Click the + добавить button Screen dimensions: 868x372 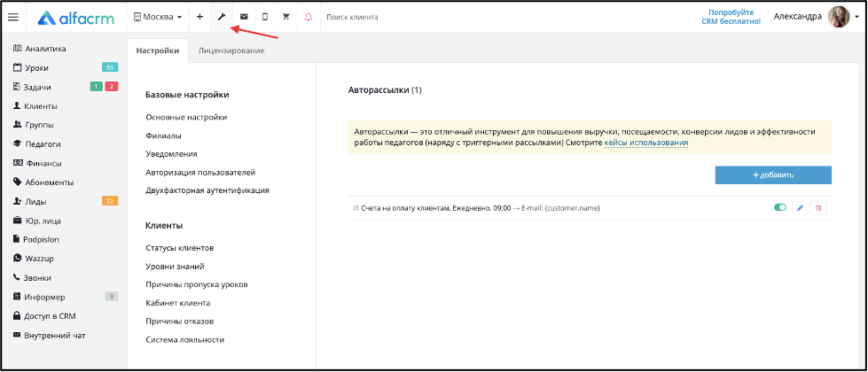click(773, 174)
